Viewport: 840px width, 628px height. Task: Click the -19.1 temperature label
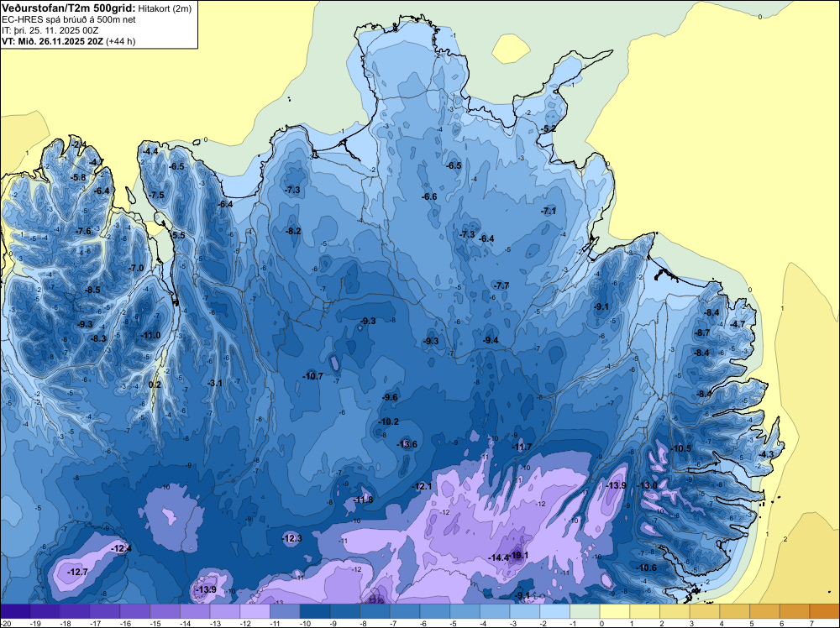pos(520,555)
